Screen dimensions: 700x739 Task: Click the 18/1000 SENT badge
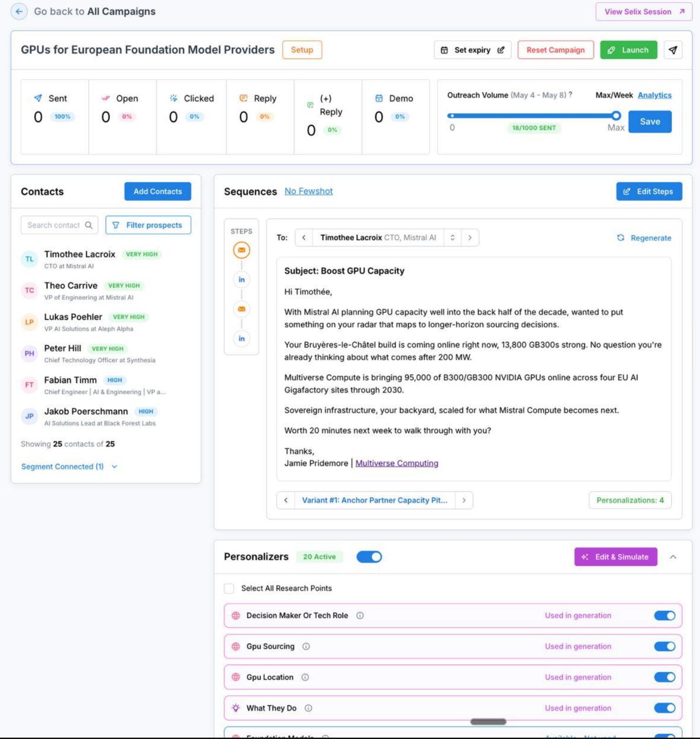click(x=534, y=128)
